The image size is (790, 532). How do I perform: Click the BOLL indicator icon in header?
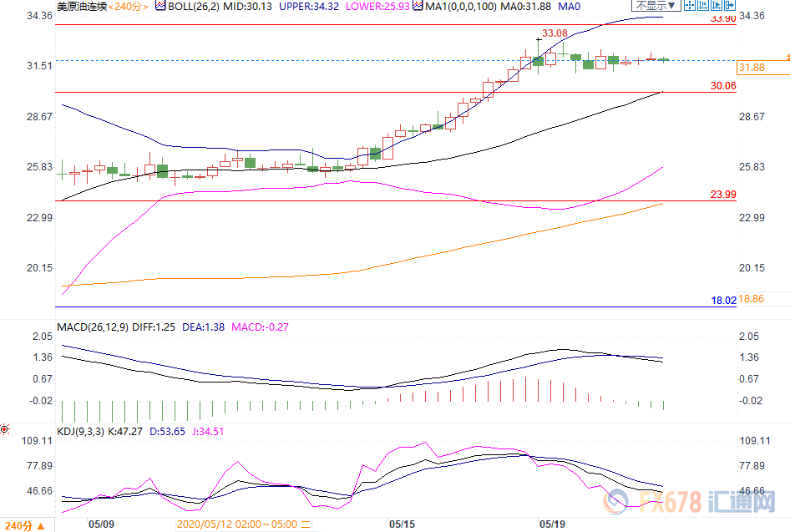pos(159,7)
